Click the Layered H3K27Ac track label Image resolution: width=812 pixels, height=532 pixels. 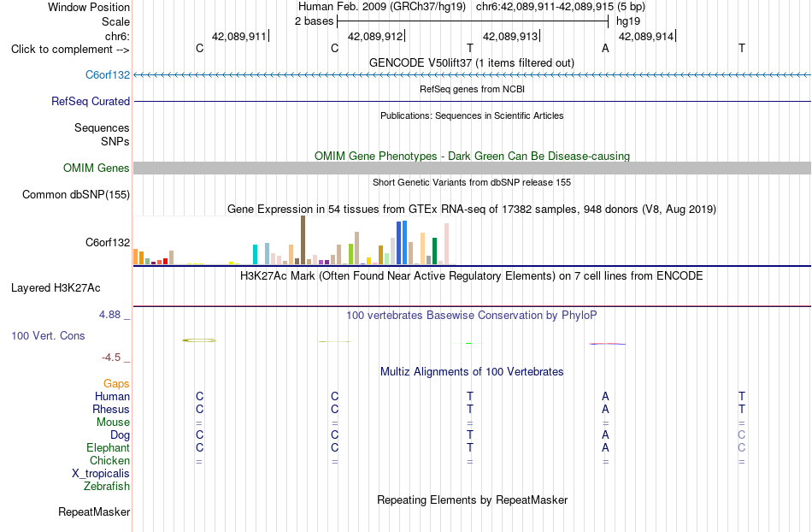56,288
